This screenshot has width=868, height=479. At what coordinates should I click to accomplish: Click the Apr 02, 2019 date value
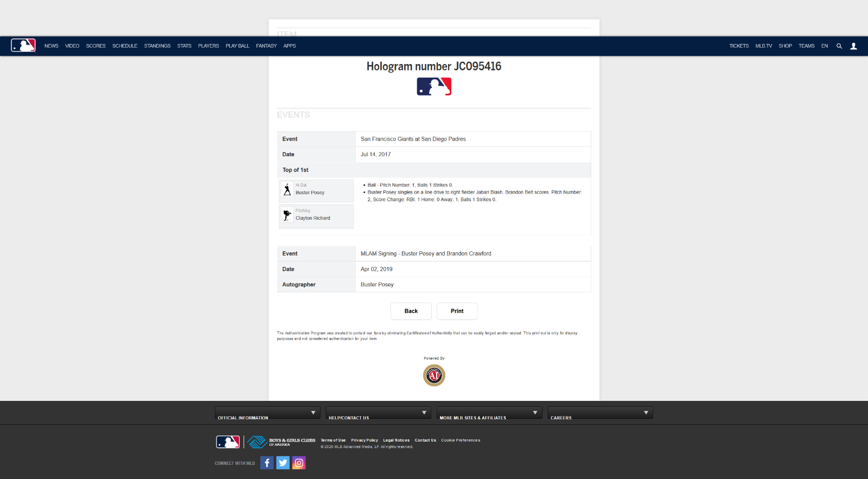coord(376,269)
